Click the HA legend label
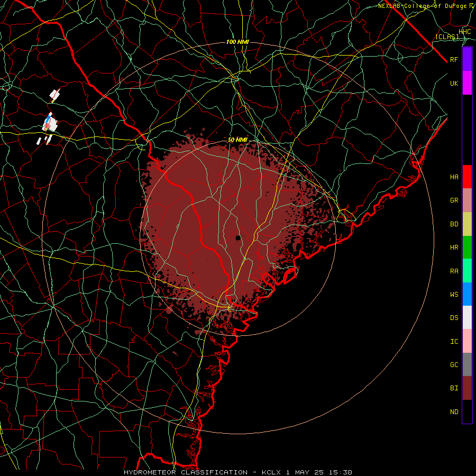476x476 pixels. coord(454,177)
